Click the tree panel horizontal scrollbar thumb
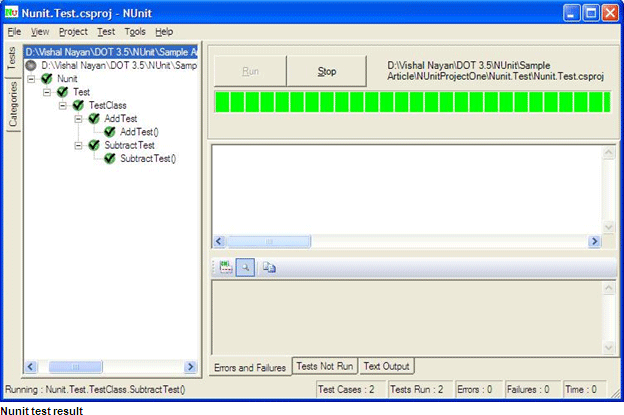Viewport: 624px width, 415px height. pyautogui.click(x=76, y=367)
